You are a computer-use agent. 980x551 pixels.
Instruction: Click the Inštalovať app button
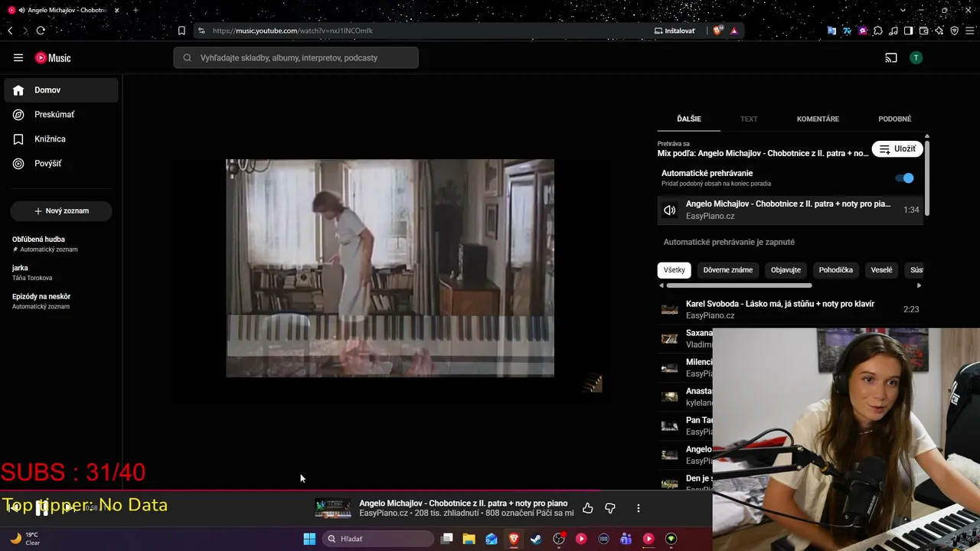point(675,31)
